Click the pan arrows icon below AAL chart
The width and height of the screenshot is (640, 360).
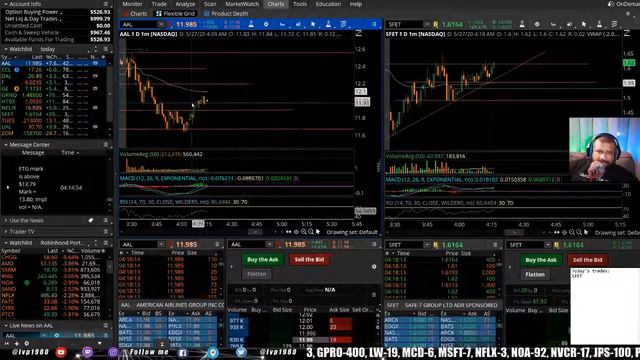click(289, 232)
